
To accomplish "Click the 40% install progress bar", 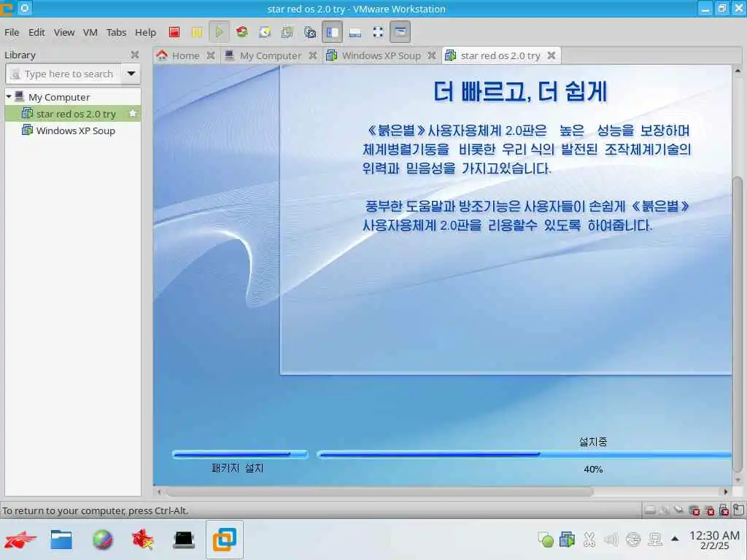I will [524, 455].
